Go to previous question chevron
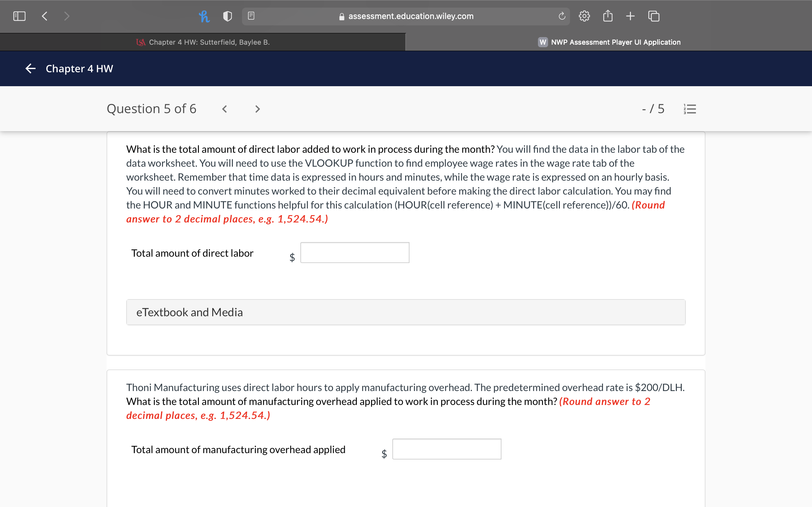The width and height of the screenshot is (812, 507). (225, 109)
